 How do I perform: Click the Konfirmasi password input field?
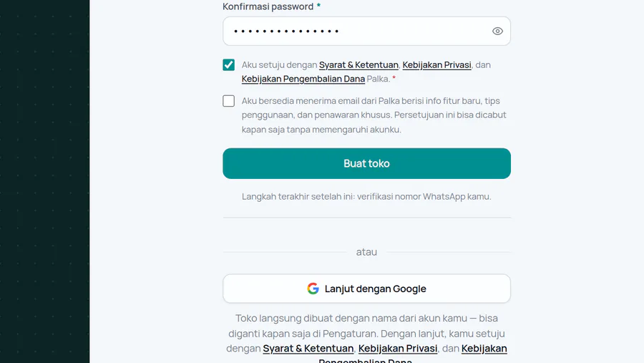point(366,32)
